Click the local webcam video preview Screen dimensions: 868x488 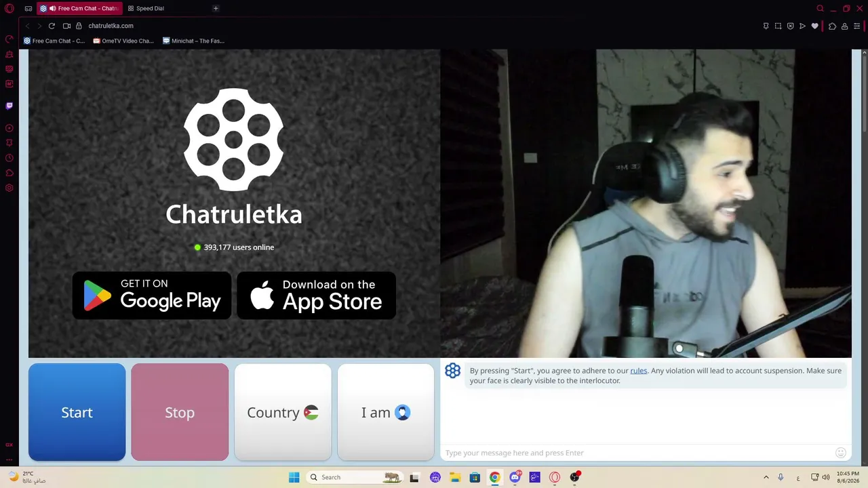pos(646,203)
